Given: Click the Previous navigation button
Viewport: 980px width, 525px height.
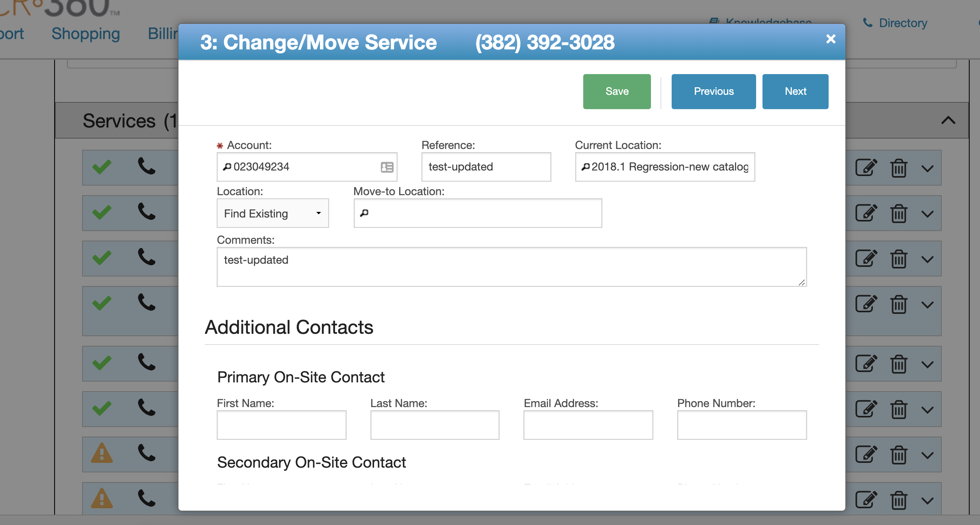Looking at the screenshot, I should coord(713,91).
